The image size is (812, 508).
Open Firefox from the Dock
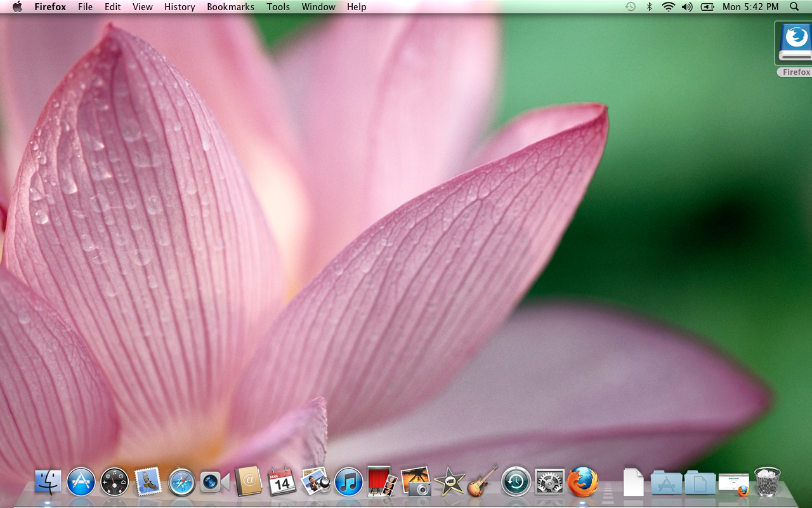click(583, 482)
